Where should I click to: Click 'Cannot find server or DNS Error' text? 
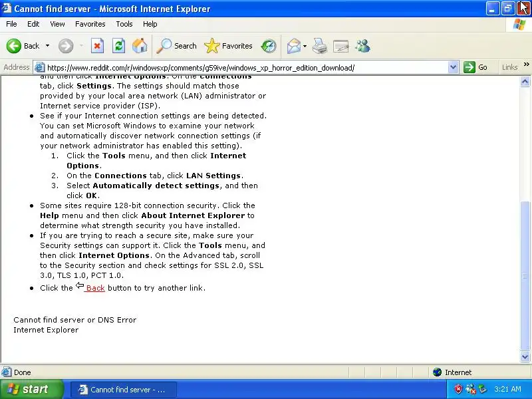pos(75,320)
